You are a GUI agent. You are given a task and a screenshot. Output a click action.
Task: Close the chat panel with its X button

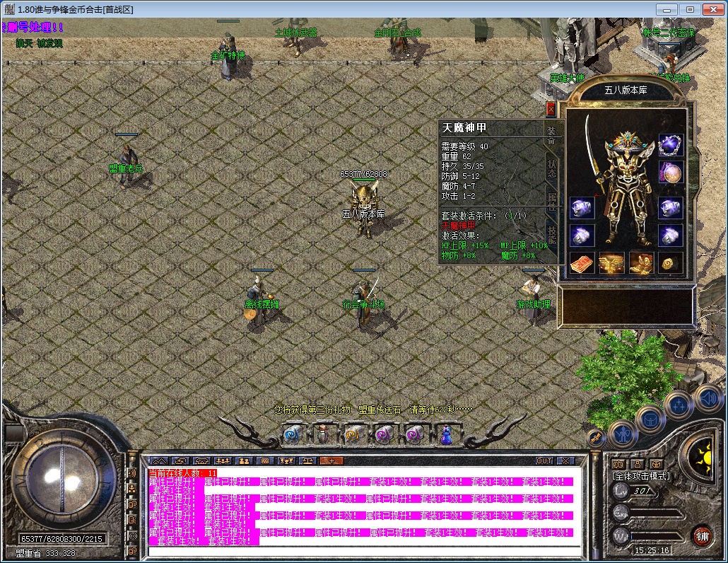point(565,461)
